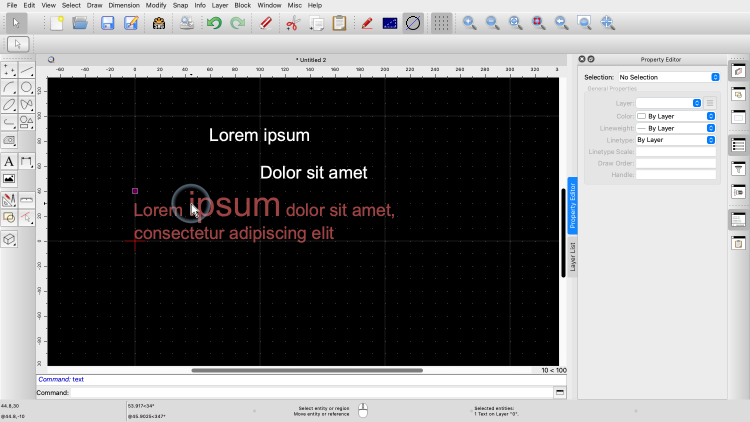Click the Cut scissors icon
The height and width of the screenshot is (422, 750).
tap(292, 22)
